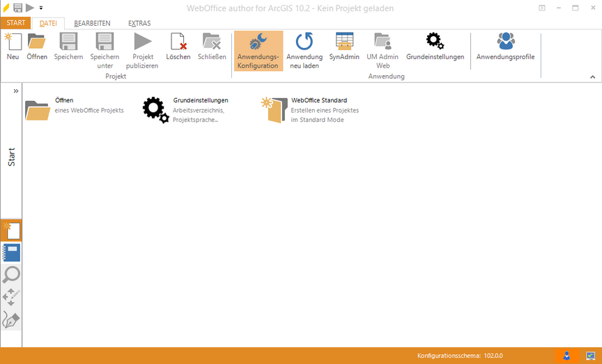The width and height of the screenshot is (602, 364).
Task: Minimize the WebOffice author window
Action: [559, 8]
